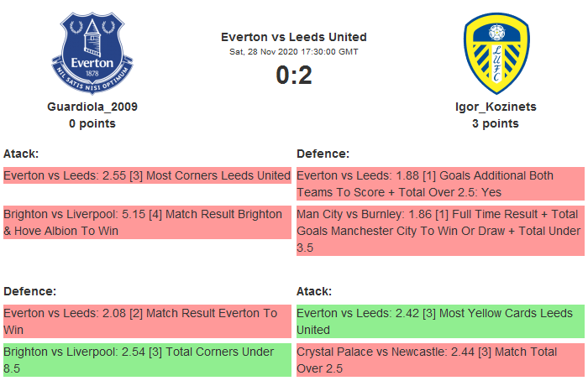Click Guardiola_2009's Atack heading

coord(21,154)
